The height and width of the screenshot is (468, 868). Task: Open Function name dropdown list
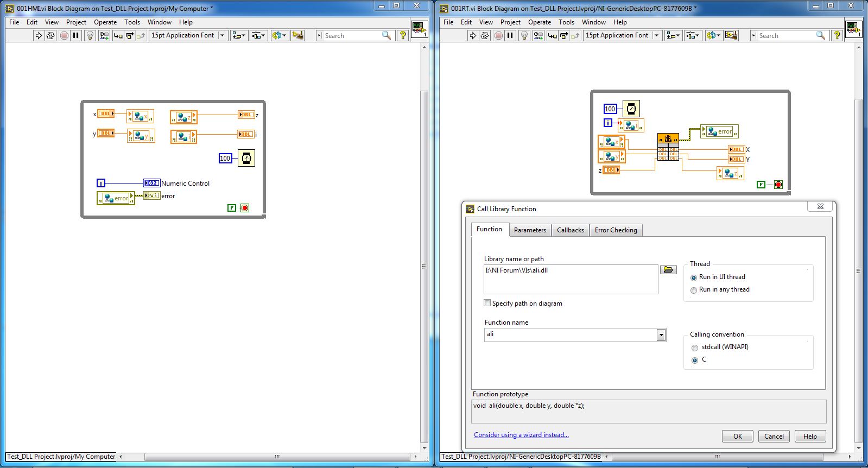click(x=661, y=335)
